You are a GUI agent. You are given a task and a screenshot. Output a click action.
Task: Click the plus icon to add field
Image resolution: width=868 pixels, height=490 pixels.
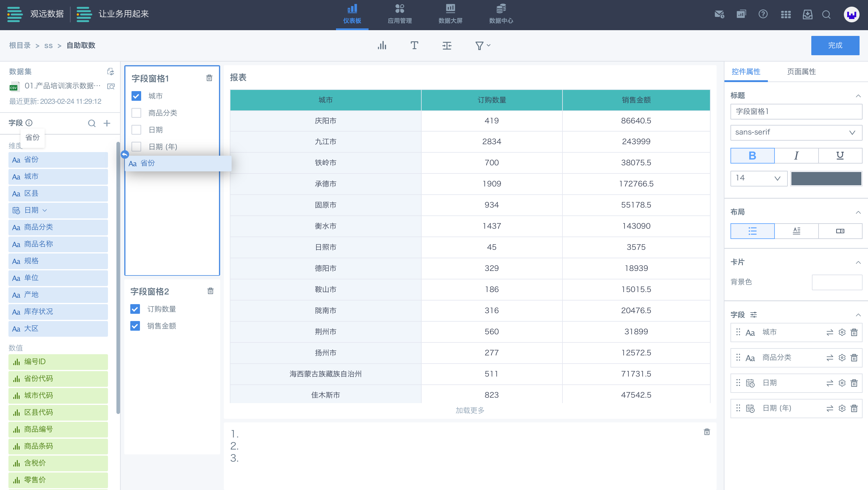pyautogui.click(x=107, y=123)
